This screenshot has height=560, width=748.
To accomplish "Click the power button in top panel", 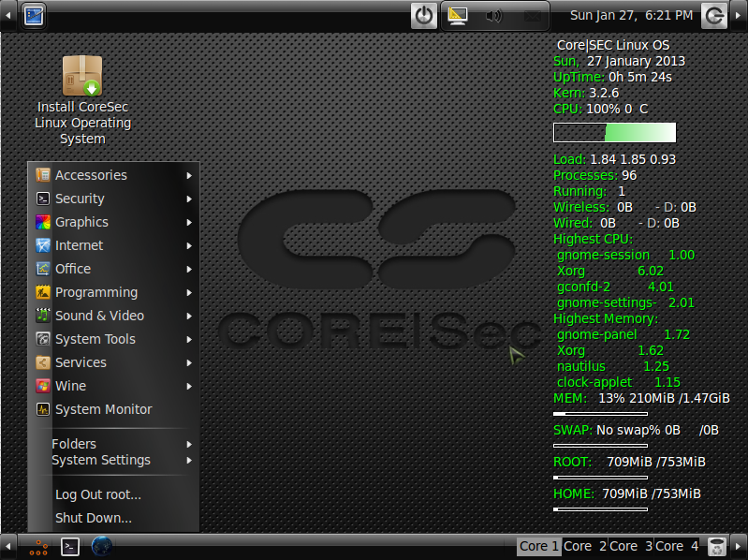I will point(423,16).
